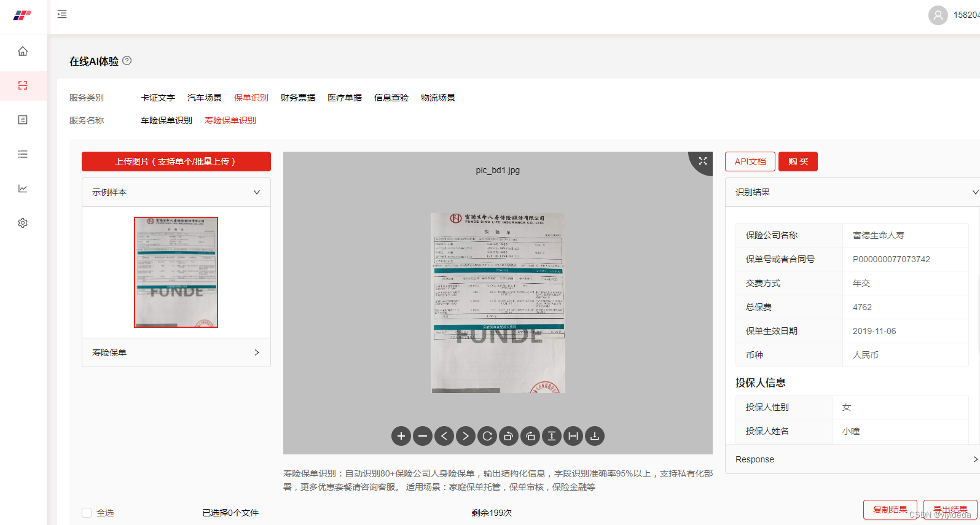Viewport: 980px width, 525px height.
Task: Click the remaining count 剩余199次
Action: click(492, 513)
